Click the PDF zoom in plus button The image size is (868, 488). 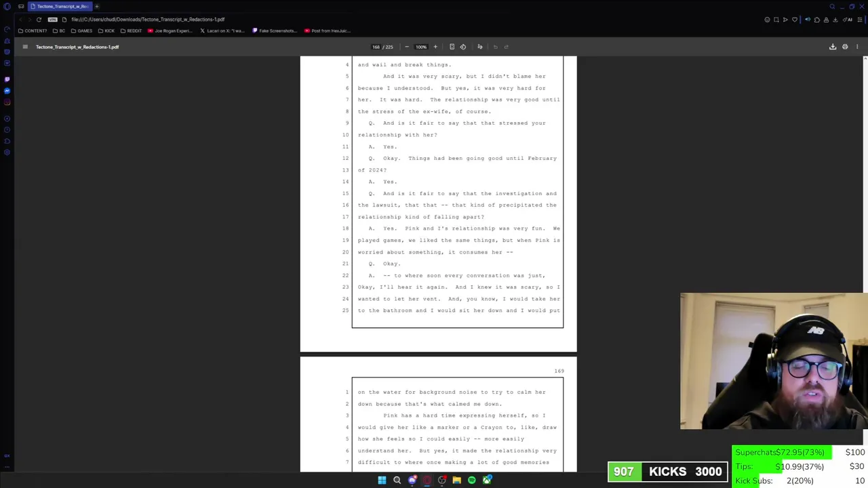435,47
